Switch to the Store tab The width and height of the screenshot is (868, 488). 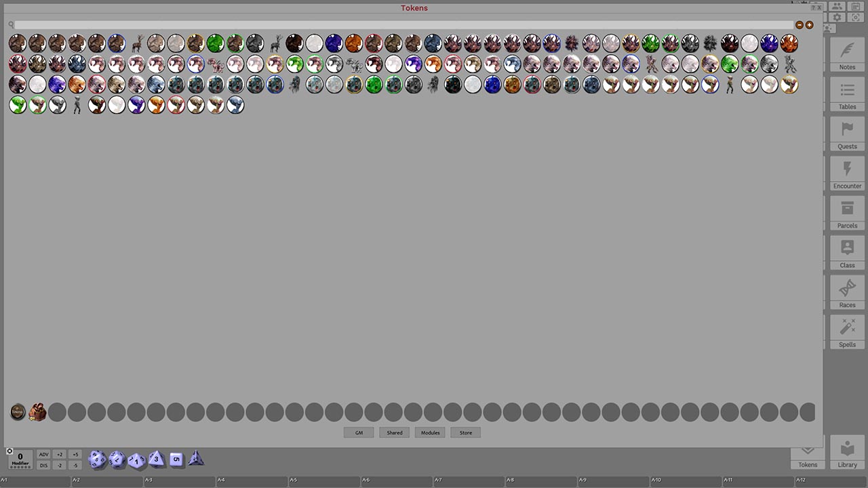465,432
